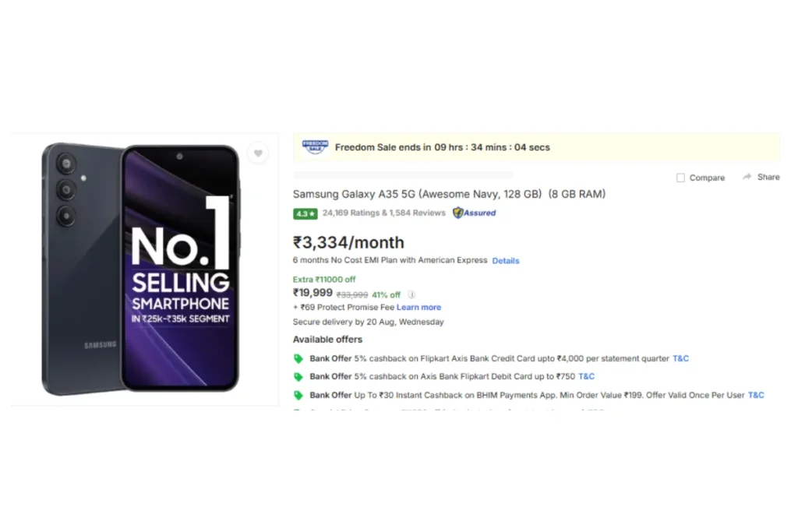Viewport: 798px width, 532px height.
Task: Open T&C for Axis Bank Credit Card offer
Action: pyautogui.click(x=680, y=358)
